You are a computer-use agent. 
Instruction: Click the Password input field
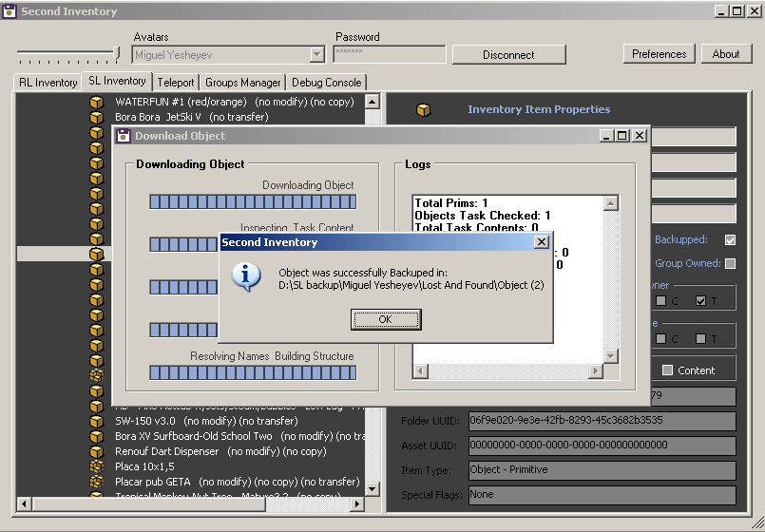[390, 54]
